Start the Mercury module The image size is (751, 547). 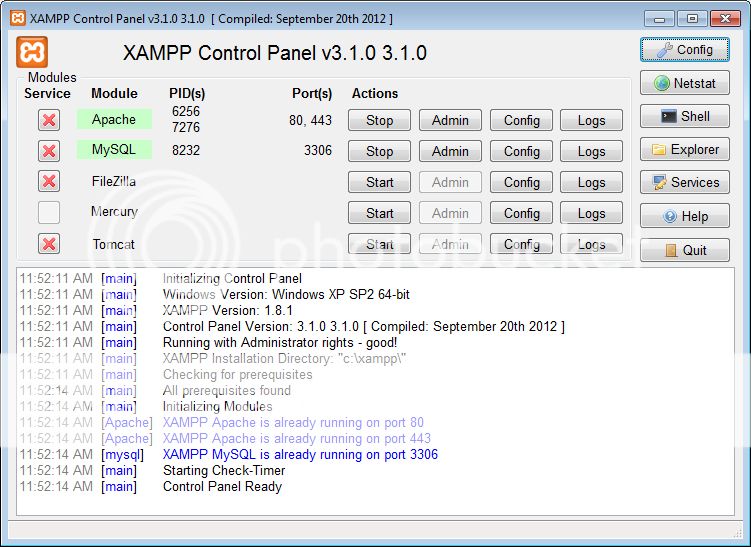(x=379, y=213)
